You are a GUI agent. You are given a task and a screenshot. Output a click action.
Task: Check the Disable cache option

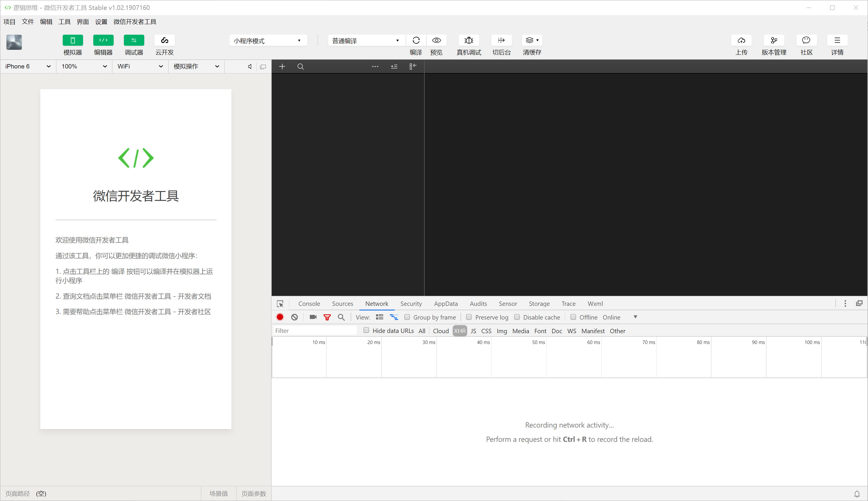(517, 317)
